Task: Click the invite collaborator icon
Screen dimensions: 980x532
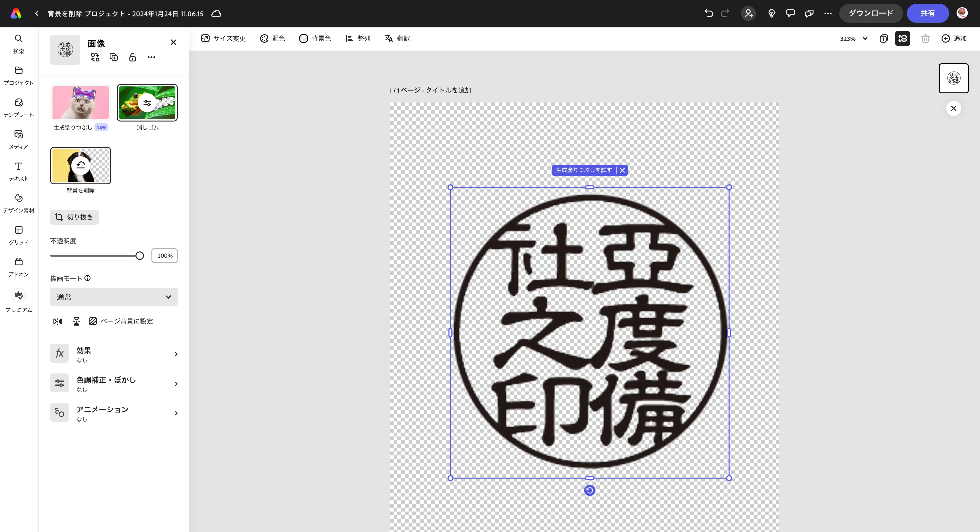Action: (x=748, y=13)
